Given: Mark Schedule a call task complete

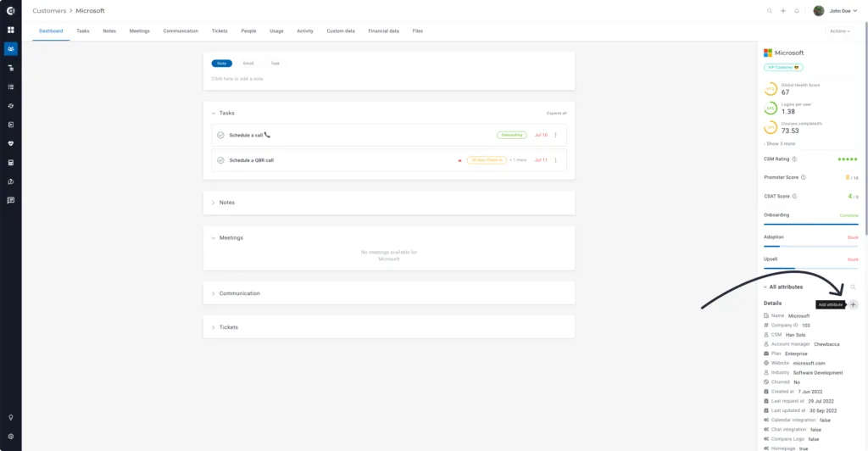Looking at the screenshot, I should (x=220, y=135).
